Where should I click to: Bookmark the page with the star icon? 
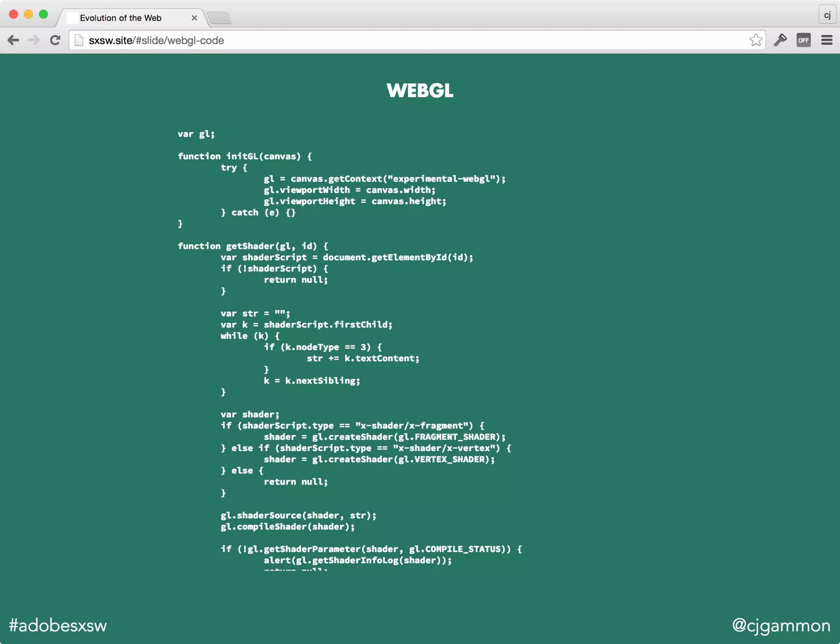click(756, 40)
